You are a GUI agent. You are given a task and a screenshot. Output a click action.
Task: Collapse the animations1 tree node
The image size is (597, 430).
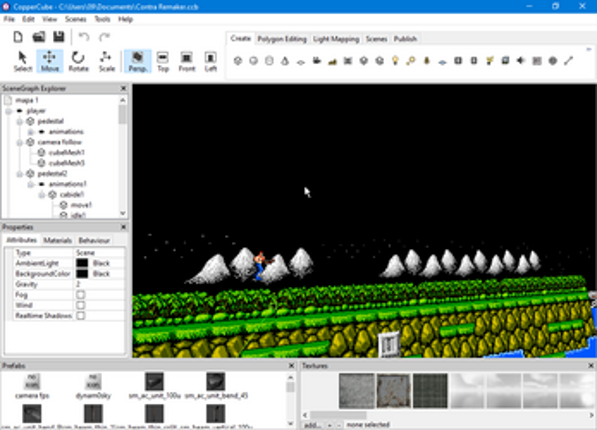[x=31, y=184]
